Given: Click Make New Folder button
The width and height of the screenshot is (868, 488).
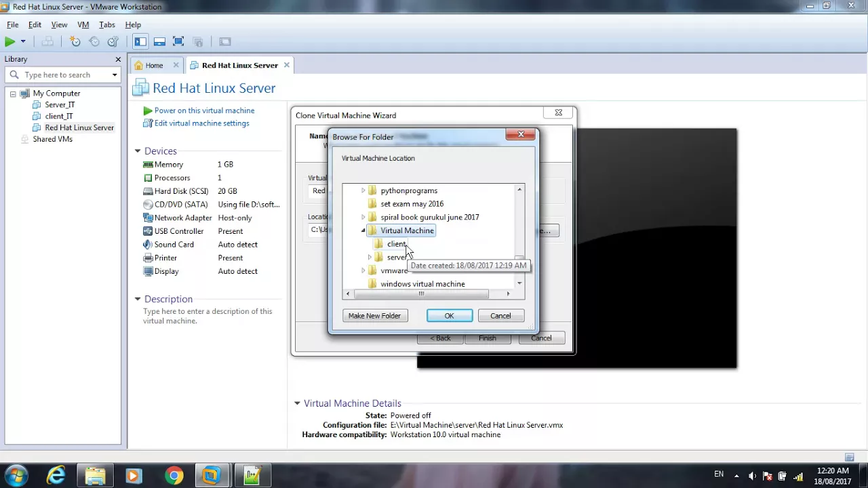Looking at the screenshot, I should 374,316.
